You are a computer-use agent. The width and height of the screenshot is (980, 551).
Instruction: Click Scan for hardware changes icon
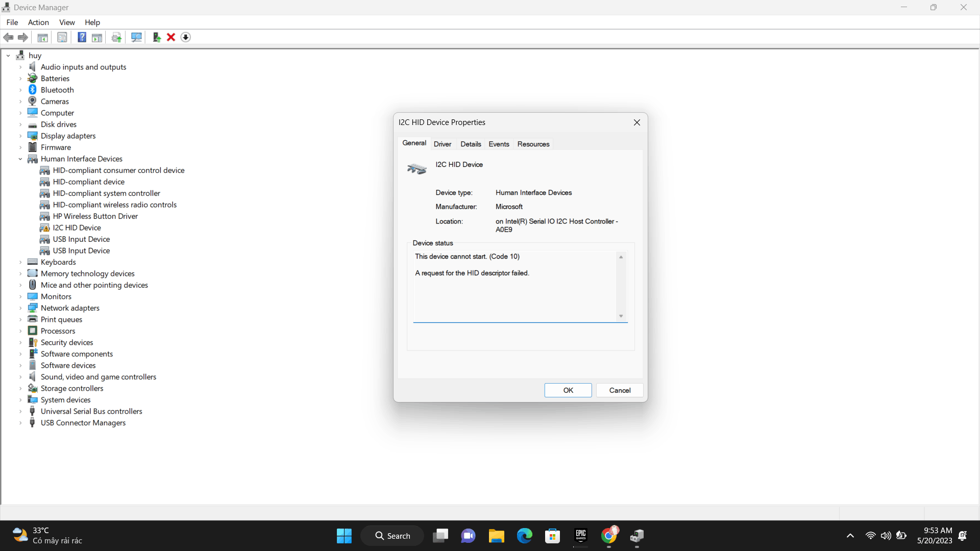click(x=136, y=37)
